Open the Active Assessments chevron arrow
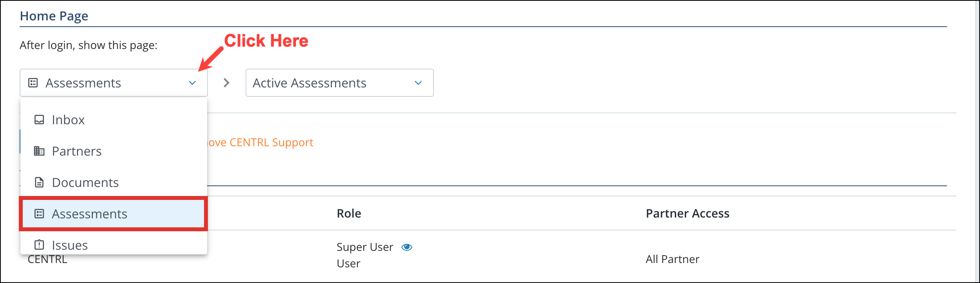 pos(417,83)
